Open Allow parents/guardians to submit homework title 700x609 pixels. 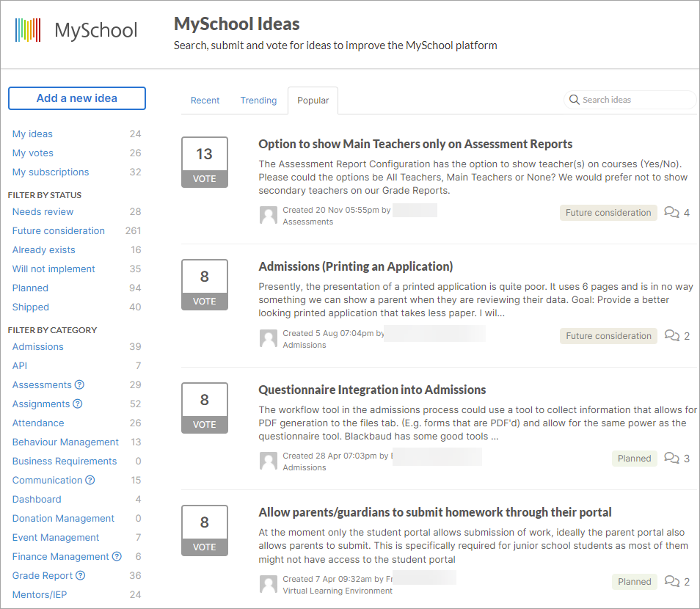(435, 512)
